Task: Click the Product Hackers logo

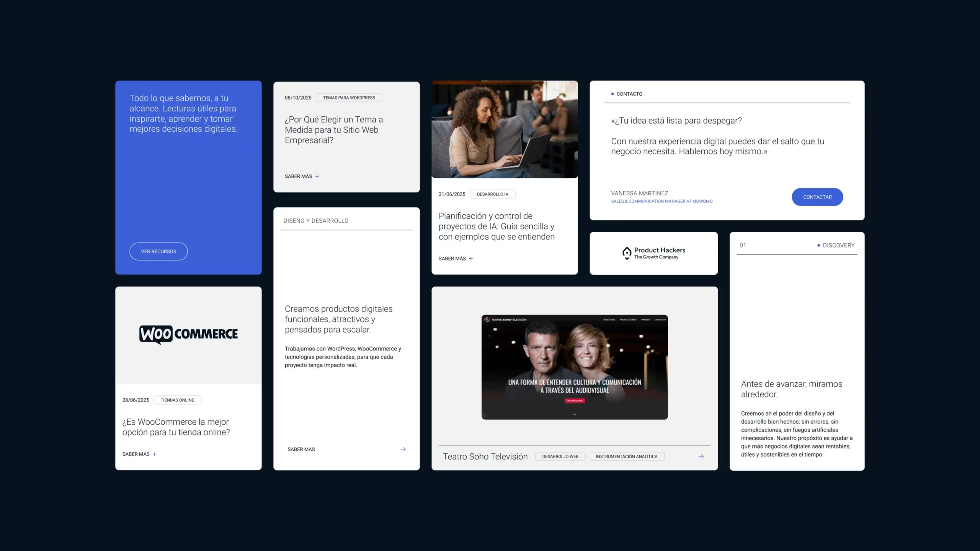Action: coord(653,253)
